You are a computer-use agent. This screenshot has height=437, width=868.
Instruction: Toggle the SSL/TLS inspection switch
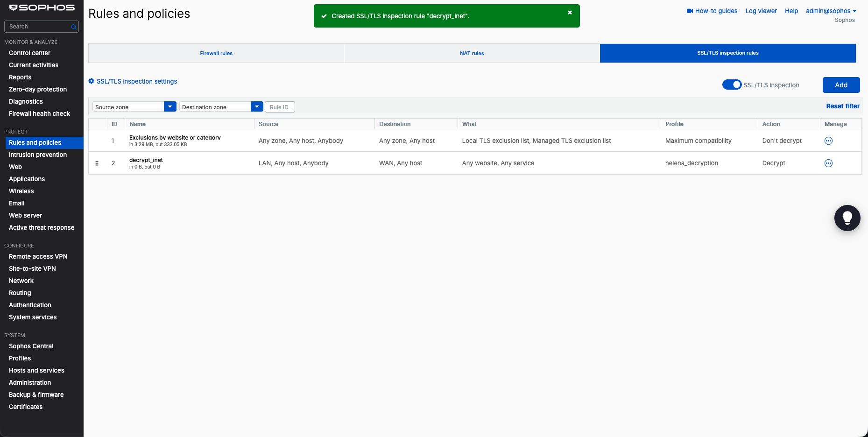[x=732, y=85]
